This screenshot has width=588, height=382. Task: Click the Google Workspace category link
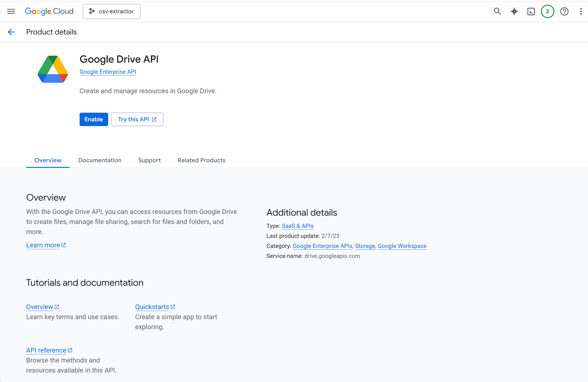tap(402, 246)
